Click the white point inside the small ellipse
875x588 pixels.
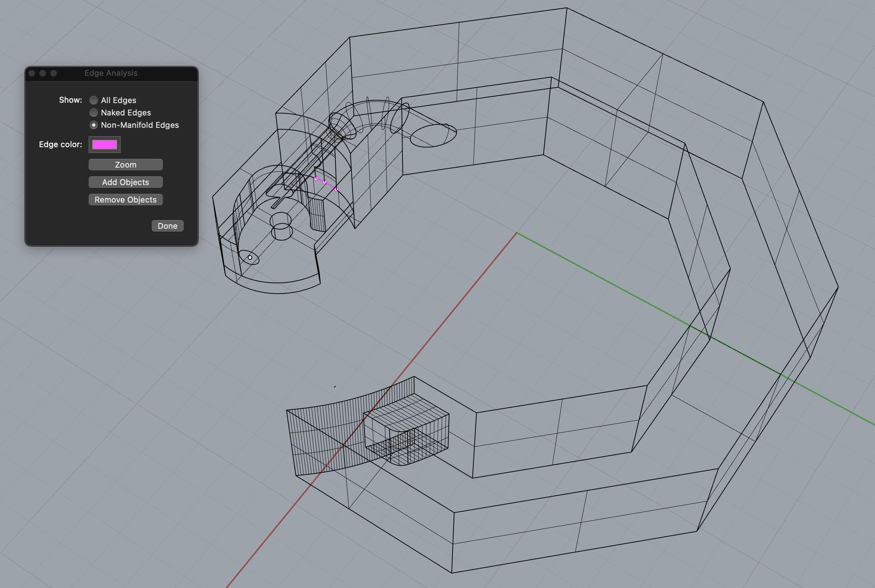click(250, 258)
